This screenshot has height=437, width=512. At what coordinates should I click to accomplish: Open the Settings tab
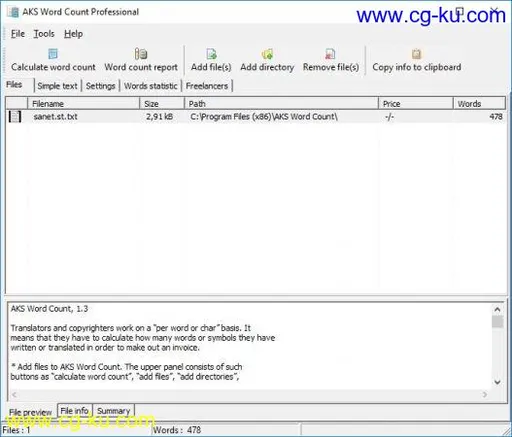[x=100, y=86]
